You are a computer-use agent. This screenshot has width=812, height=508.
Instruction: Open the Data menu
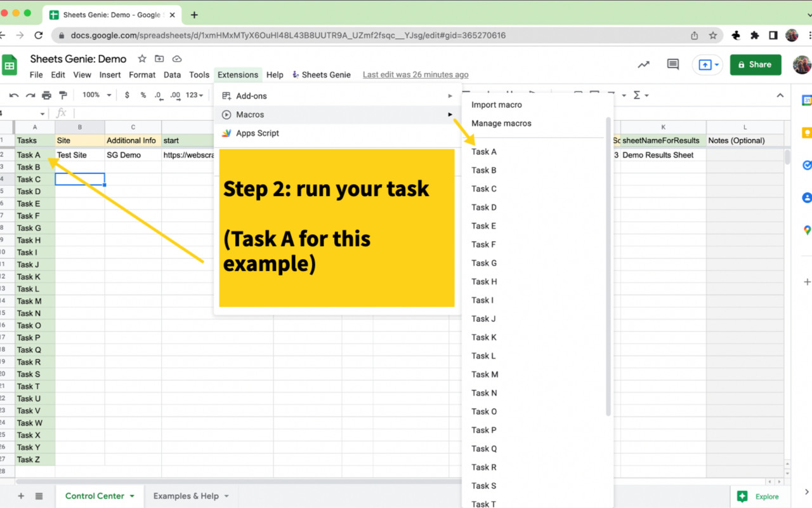[172, 74]
